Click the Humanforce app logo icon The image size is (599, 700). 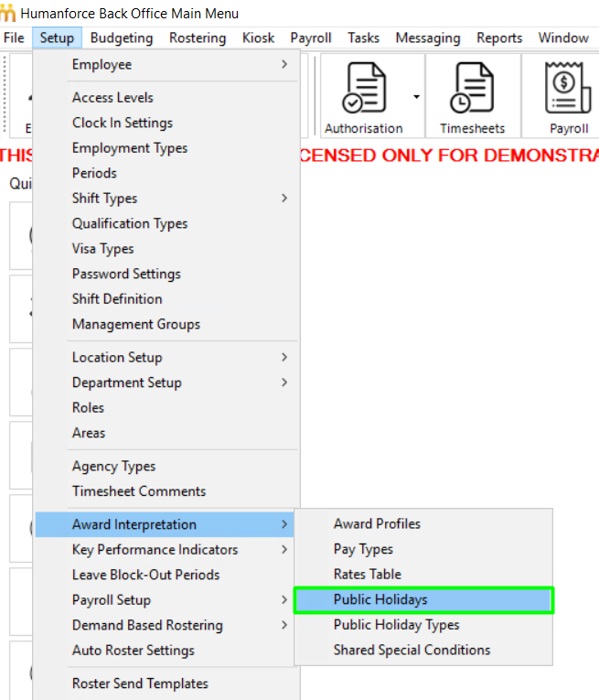pos(7,13)
